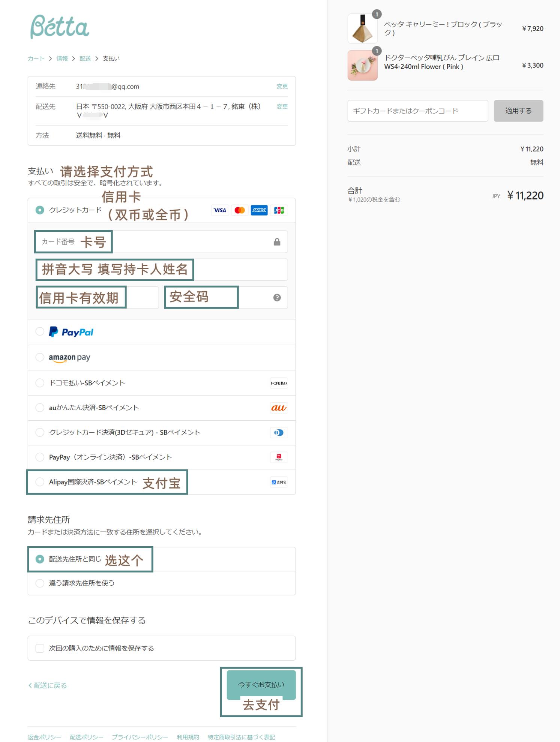This screenshot has width=560, height=742.
Task: Click the amazon pay logo
Action: tap(69, 358)
